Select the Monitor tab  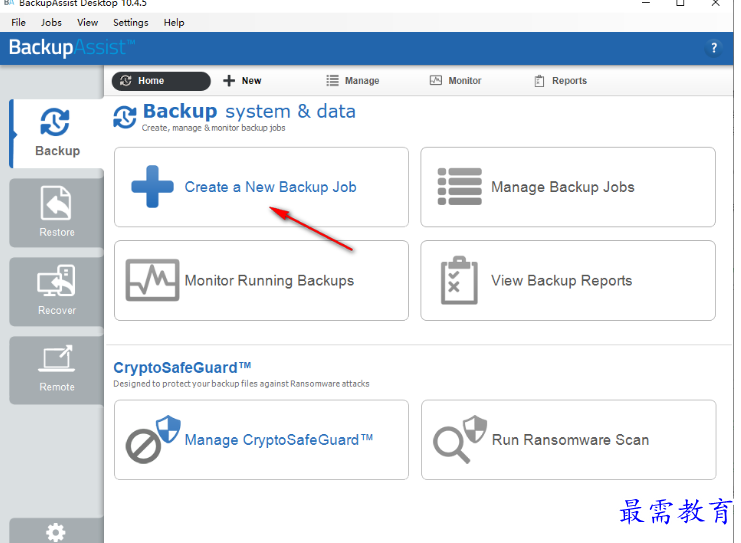pyautogui.click(x=456, y=81)
